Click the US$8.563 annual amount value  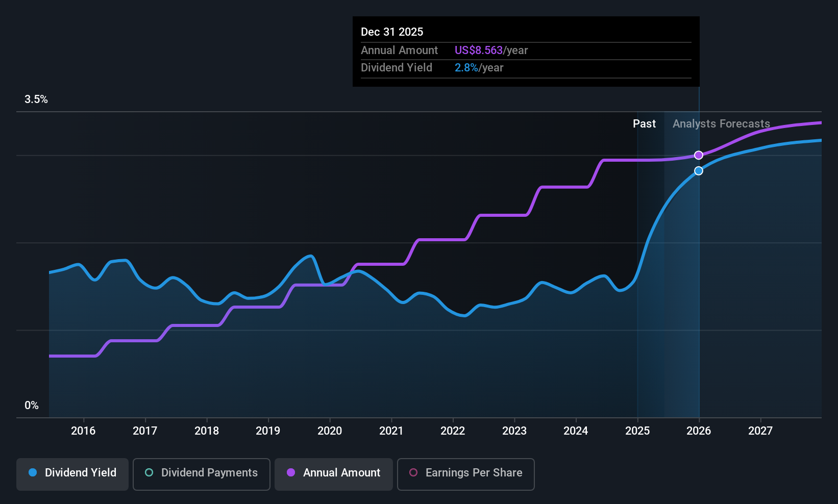point(479,51)
